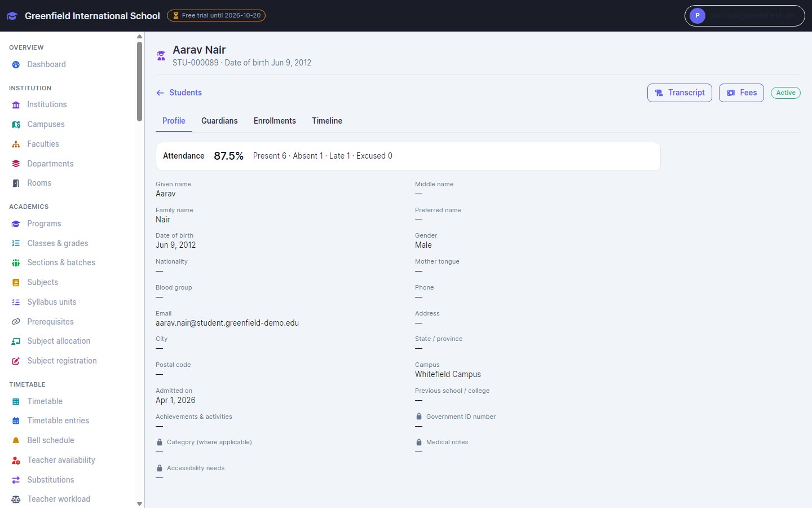Click the student email address
The height and width of the screenshot is (508, 812).
(227, 323)
